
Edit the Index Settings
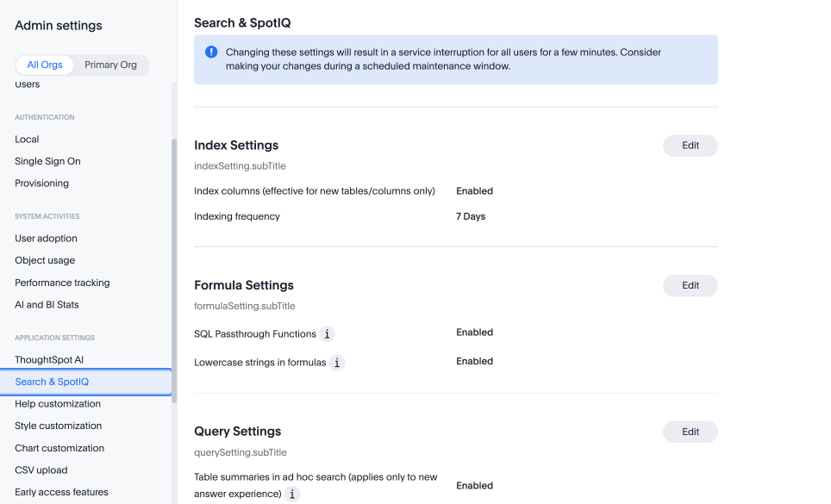pyautogui.click(x=690, y=146)
